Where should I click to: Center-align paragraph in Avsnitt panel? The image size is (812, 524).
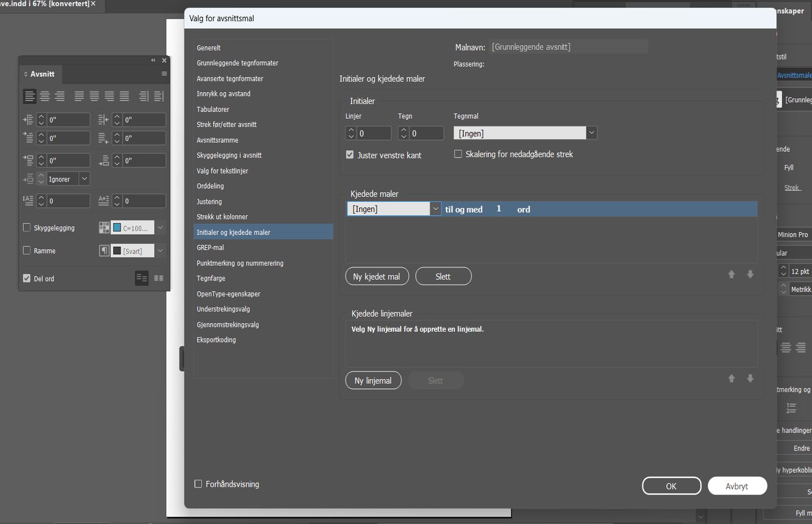pyautogui.click(x=45, y=96)
